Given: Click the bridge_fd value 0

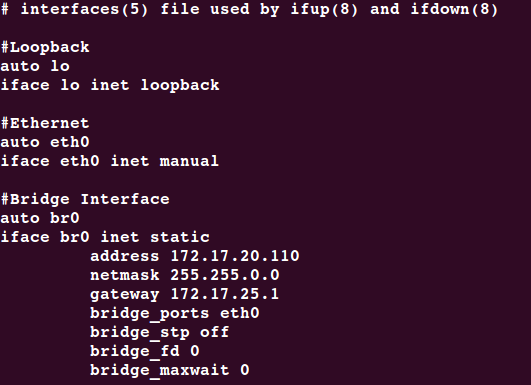Looking at the screenshot, I should [x=195, y=350].
